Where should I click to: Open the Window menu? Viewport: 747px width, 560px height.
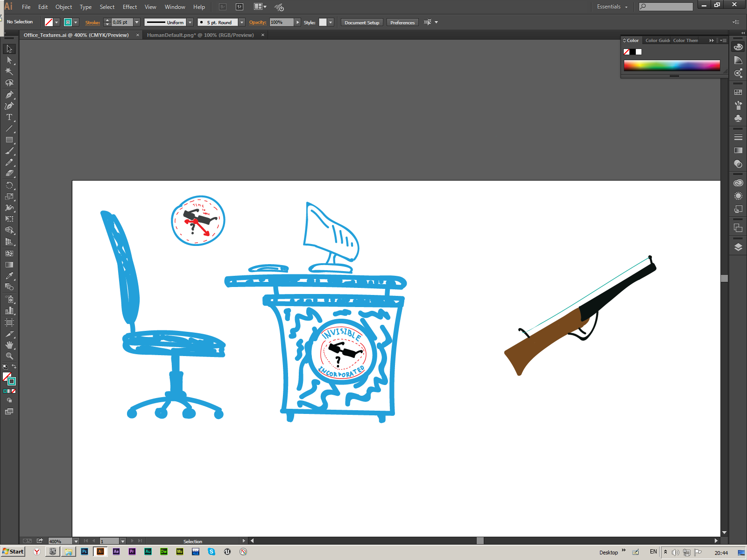click(x=175, y=7)
